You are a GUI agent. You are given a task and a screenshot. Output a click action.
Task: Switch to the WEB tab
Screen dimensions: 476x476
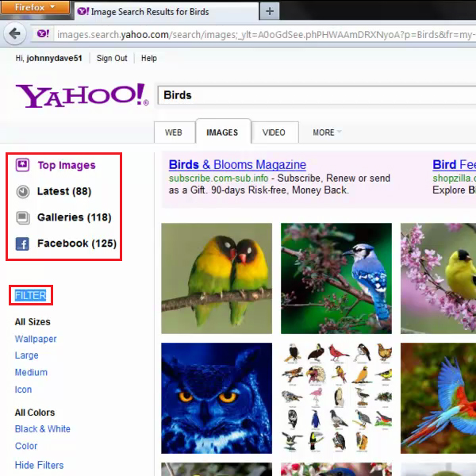[174, 132]
